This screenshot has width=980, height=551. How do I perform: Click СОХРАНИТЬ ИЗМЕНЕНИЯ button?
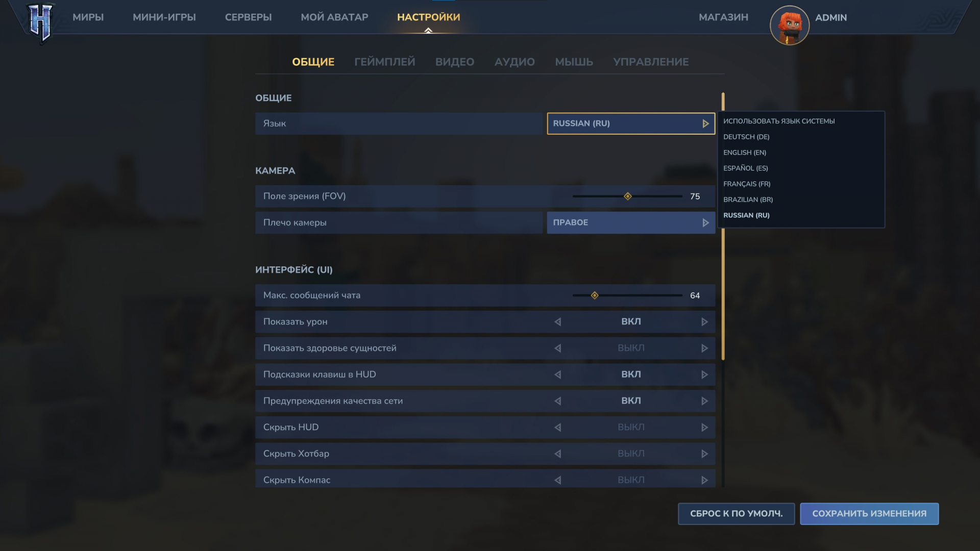869,514
